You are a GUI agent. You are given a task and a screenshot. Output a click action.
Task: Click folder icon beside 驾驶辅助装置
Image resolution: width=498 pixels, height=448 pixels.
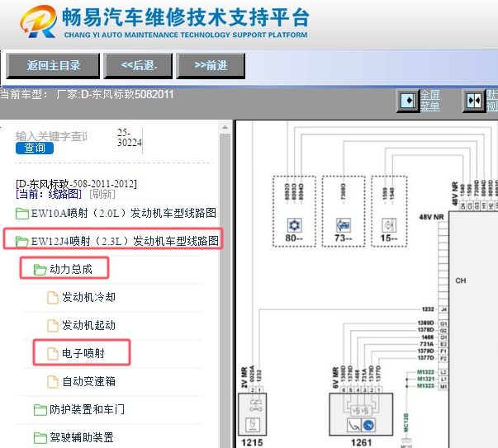point(40,438)
